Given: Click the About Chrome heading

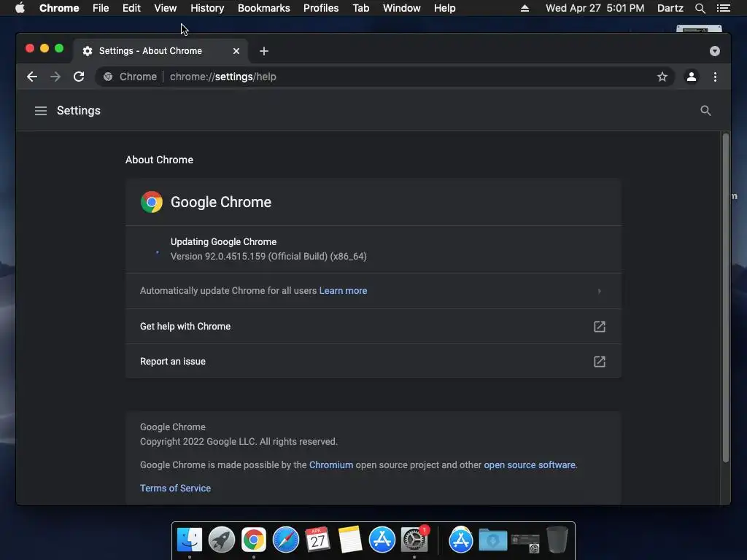Looking at the screenshot, I should (159, 160).
